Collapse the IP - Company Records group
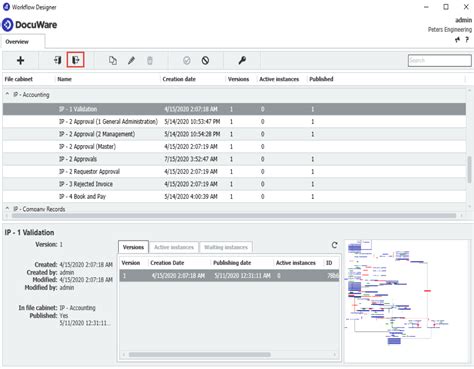 coord(7,209)
